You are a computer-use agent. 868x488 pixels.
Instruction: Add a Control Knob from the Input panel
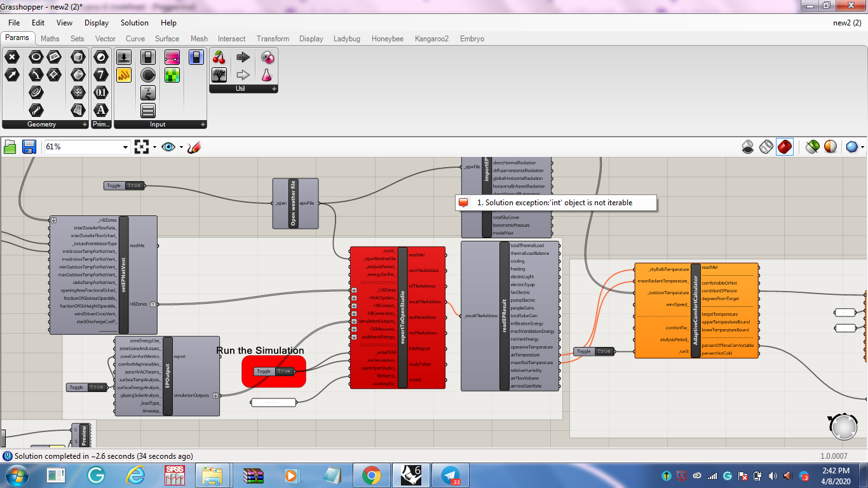pyautogui.click(x=148, y=75)
